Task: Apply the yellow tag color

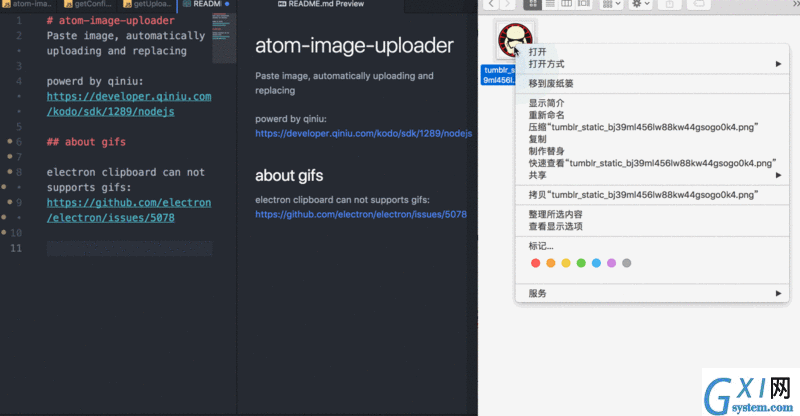Action: pyautogui.click(x=566, y=263)
